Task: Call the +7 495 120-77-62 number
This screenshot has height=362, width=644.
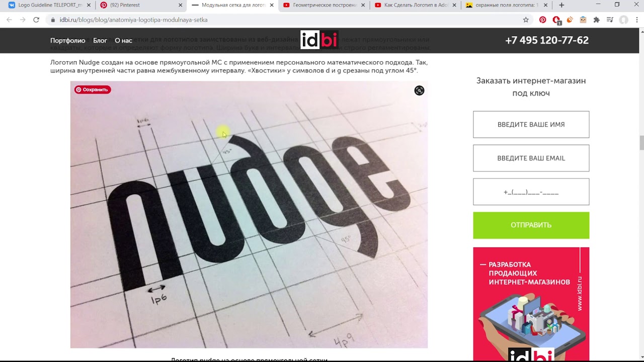Action: point(547,40)
